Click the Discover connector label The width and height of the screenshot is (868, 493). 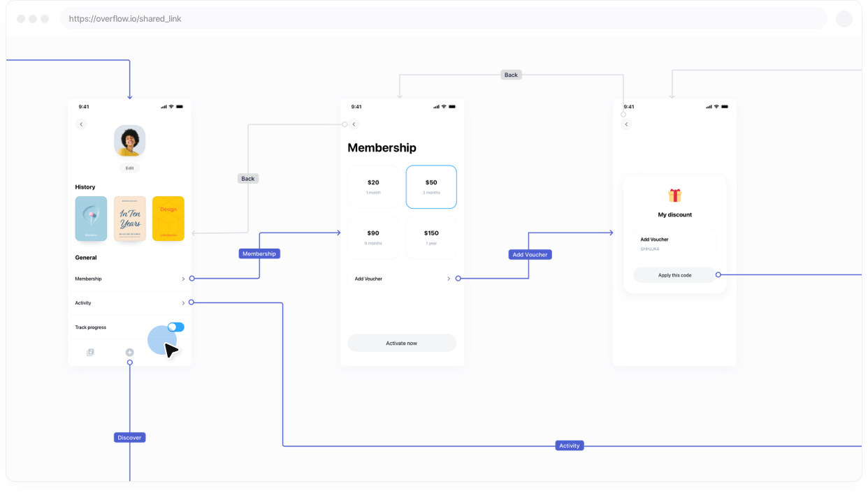(x=129, y=437)
